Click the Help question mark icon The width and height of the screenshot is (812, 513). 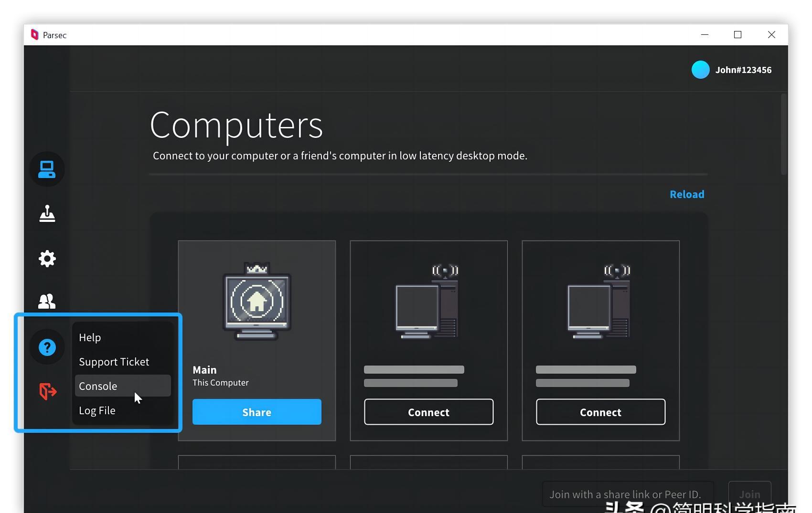47,347
